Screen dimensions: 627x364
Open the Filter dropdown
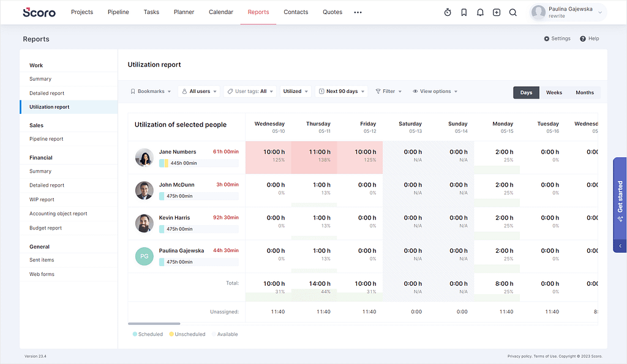point(388,92)
